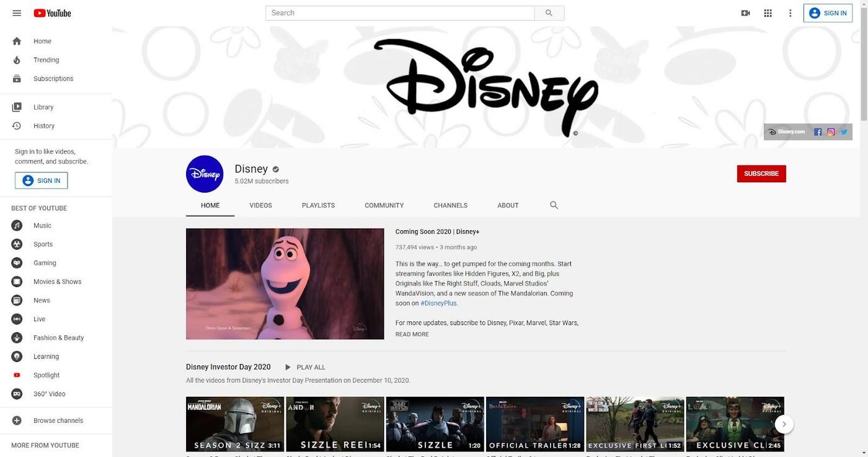Click the sidebar SIGN IN button
The height and width of the screenshot is (457, 868).
point(42,180)
